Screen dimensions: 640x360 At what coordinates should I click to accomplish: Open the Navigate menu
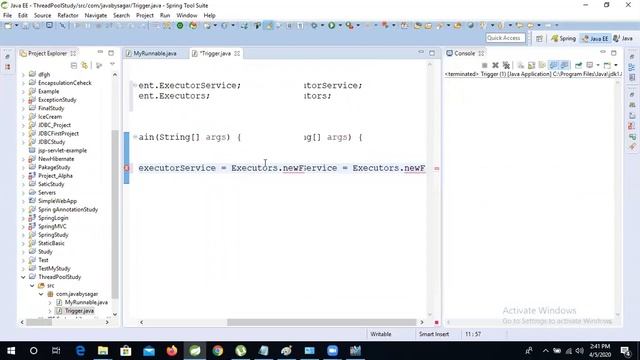[96, 16]
